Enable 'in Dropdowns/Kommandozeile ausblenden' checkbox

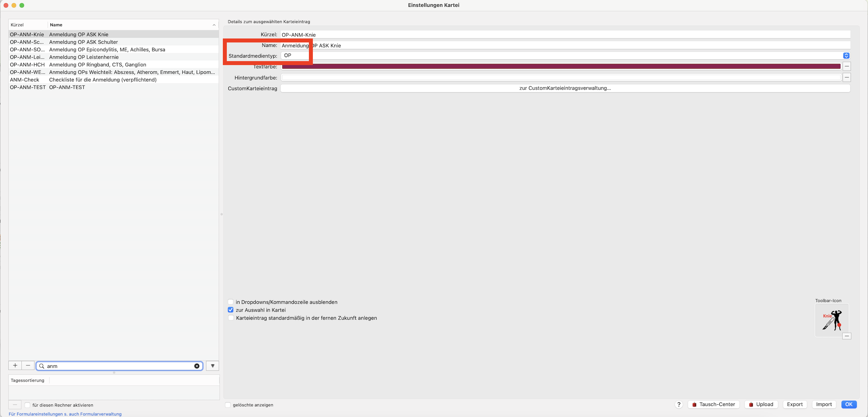click(x=230, y=302)
